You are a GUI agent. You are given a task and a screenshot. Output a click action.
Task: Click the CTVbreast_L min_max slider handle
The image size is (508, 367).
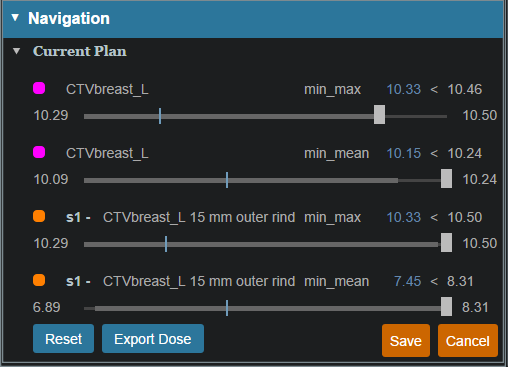coord(379,115)
